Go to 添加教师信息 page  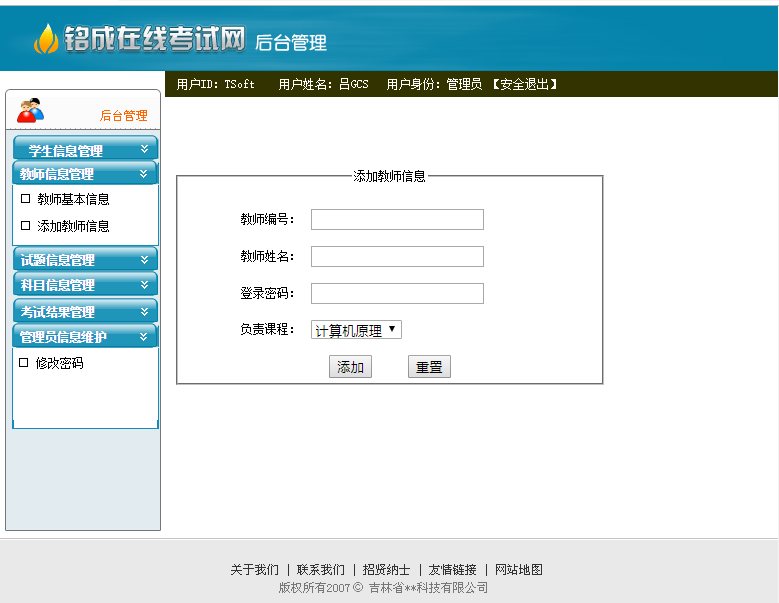pyautogui.click(x=73, y=226)
